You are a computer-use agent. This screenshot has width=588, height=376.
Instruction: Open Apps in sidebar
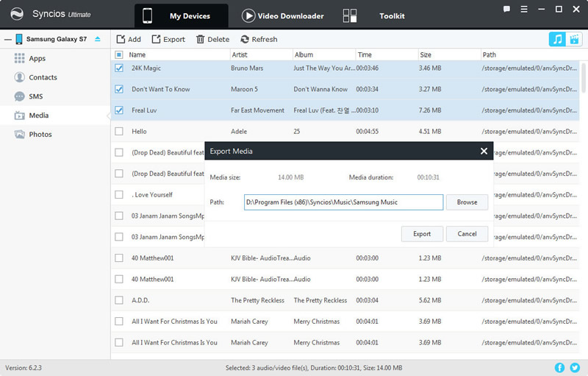(37, 59)
